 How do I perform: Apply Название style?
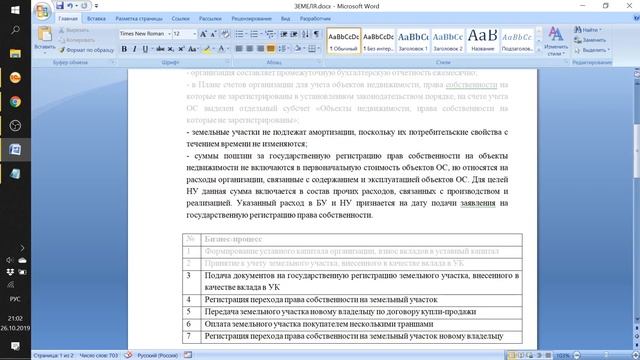tap(482, 40)
